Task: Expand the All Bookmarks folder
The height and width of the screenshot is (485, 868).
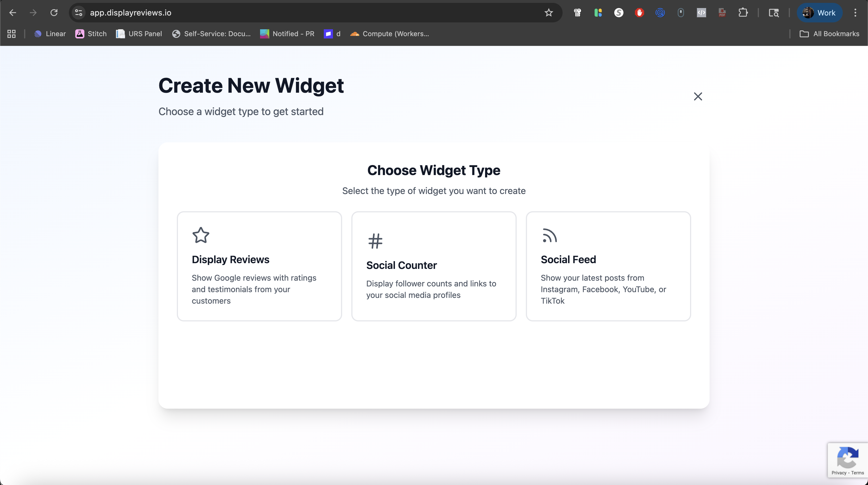Action: (830, 34)
